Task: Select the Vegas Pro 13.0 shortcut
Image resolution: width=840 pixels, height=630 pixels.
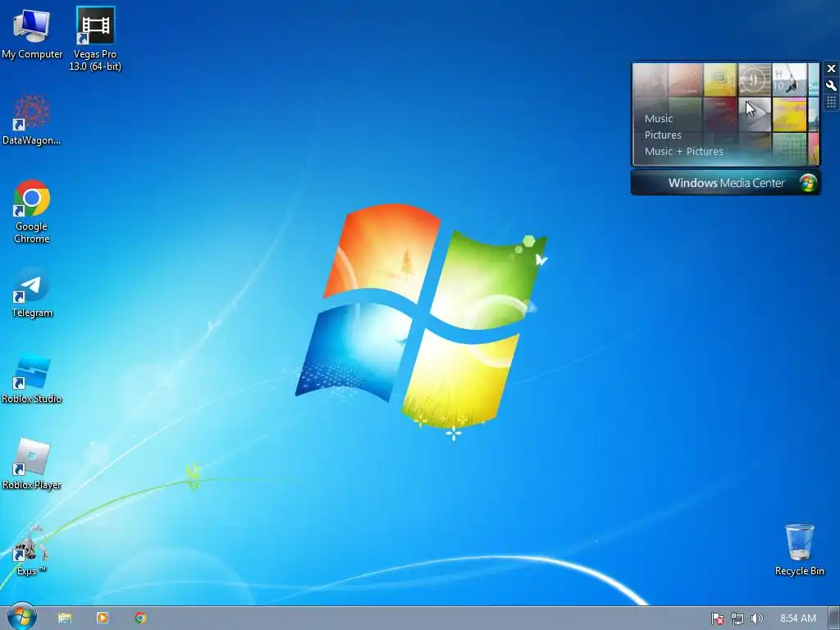Action: pos(95,39)
